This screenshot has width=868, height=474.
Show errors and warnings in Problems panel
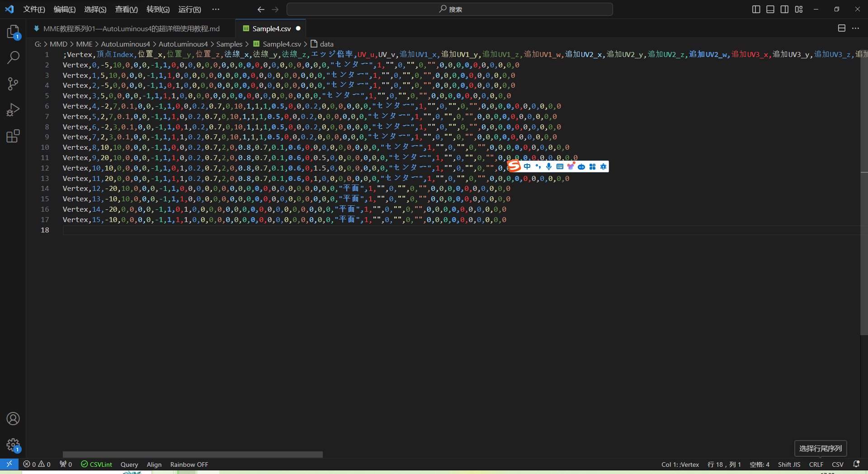coord(37,464)
